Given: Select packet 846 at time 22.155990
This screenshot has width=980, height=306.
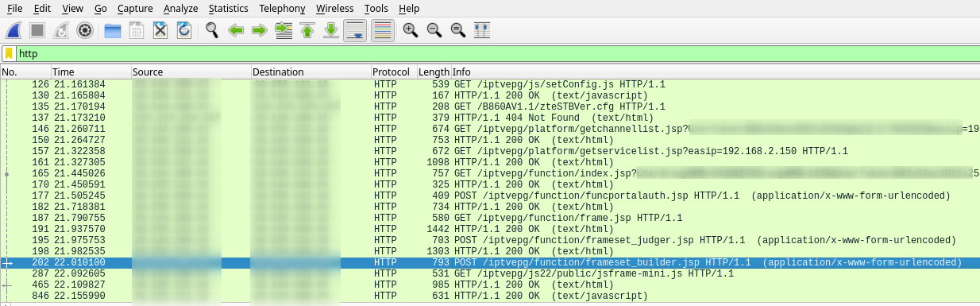Looking at the screenshot, I should [x=490, y=296].
